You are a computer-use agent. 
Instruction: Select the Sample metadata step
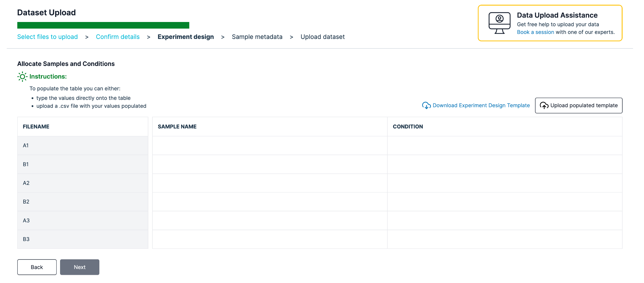[257, 37]
